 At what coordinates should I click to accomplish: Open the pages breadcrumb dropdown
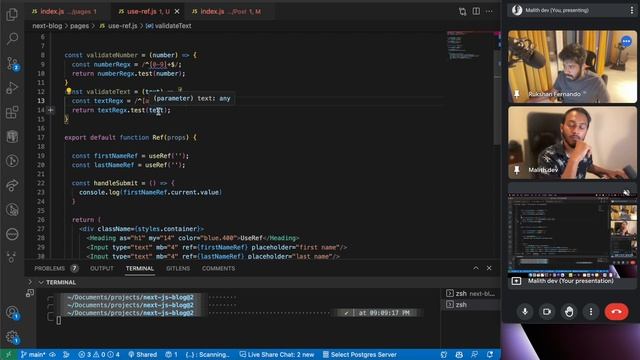click(x=79, y=26)
